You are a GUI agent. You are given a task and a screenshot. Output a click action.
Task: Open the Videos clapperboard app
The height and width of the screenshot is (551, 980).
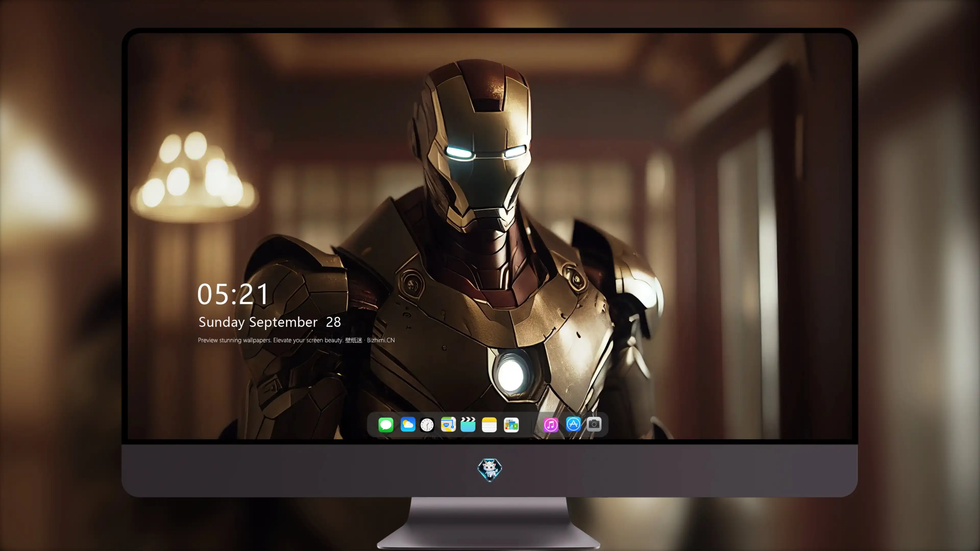pyautogui.click(x=468, y=424)
